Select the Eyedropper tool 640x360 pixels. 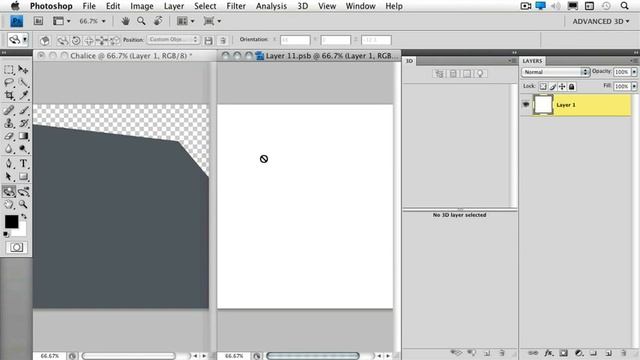[23, 96]
